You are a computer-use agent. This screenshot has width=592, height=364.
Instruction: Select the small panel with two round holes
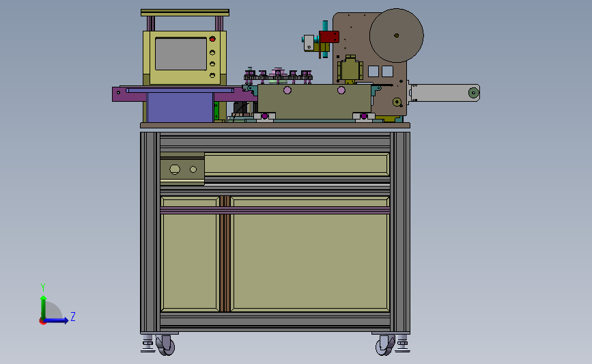click(x=182, y=169)
